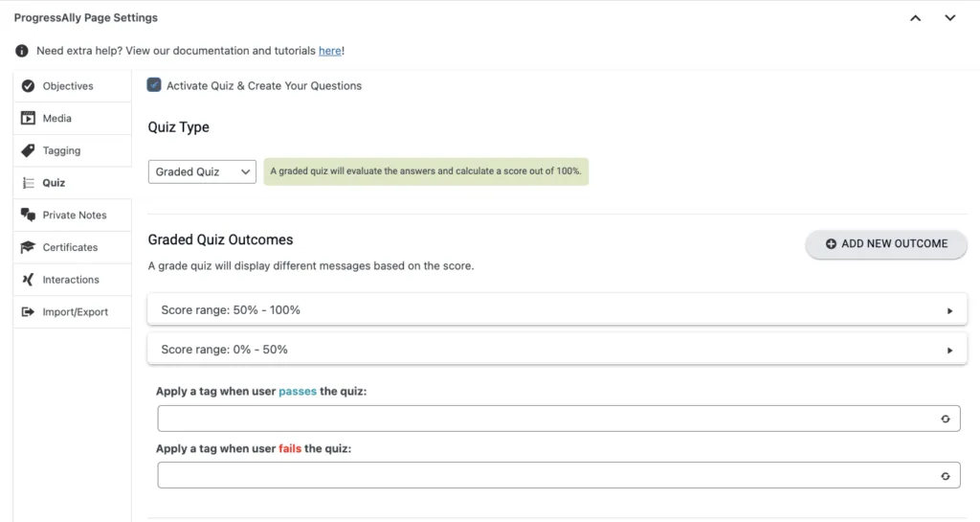Screen dimensions: 980x522
Task: Move the panel up with the up chevron
Action: coord(915,18)
